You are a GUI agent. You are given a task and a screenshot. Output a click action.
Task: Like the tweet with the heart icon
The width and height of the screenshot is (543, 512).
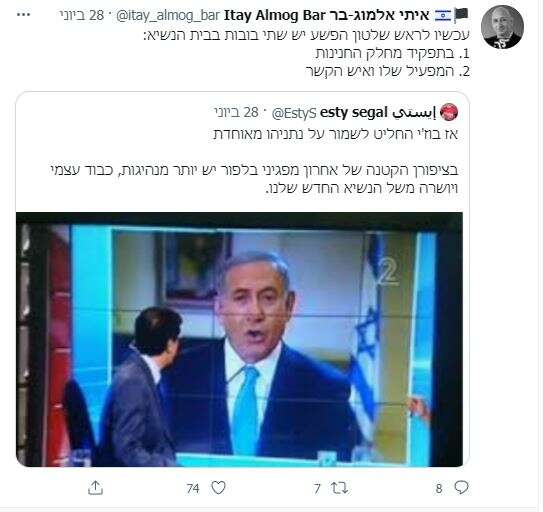coord(219,487)
